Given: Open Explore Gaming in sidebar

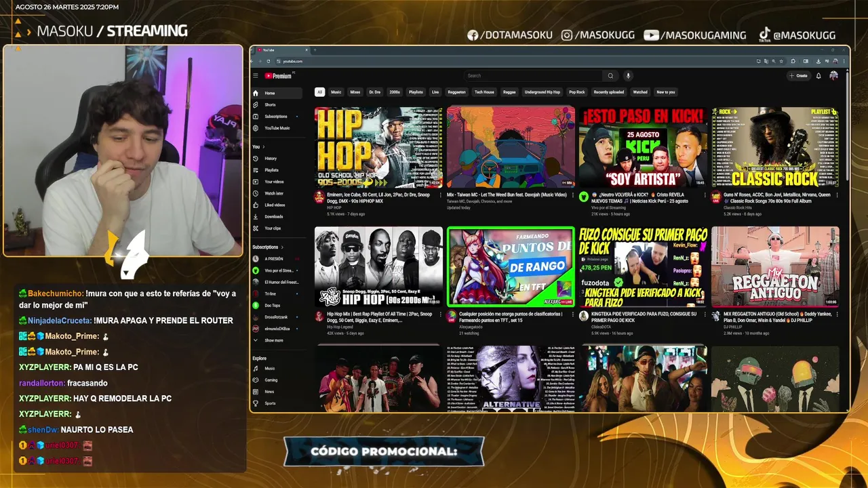Looking at the screenshot, I should pyautogui.click(x=277, y=380).
